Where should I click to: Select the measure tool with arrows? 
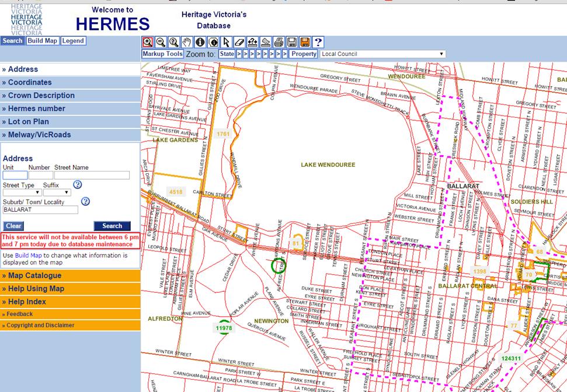pyautogui.click(x=252, y=42)
